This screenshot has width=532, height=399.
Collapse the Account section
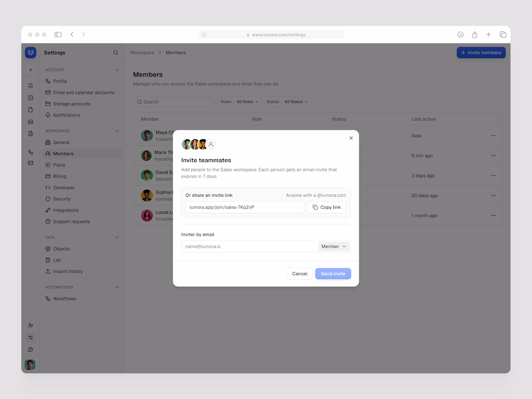[x=117, y=70]
